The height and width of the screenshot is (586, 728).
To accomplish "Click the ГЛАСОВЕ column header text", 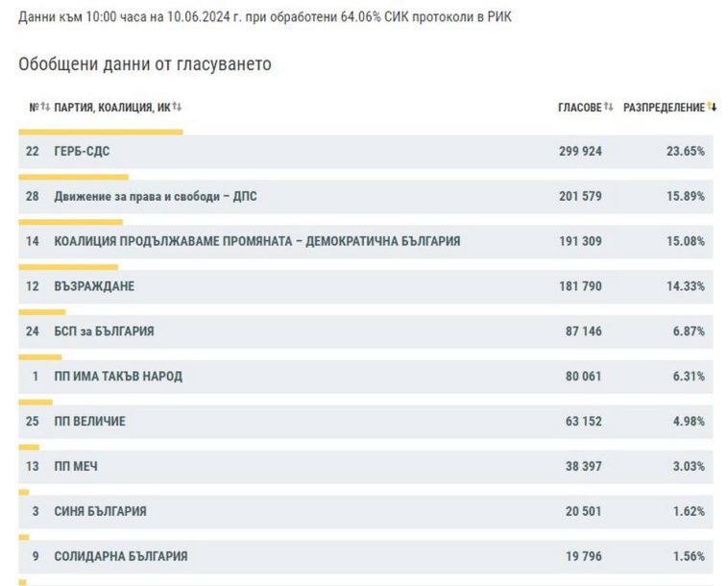I will [579, 108].
